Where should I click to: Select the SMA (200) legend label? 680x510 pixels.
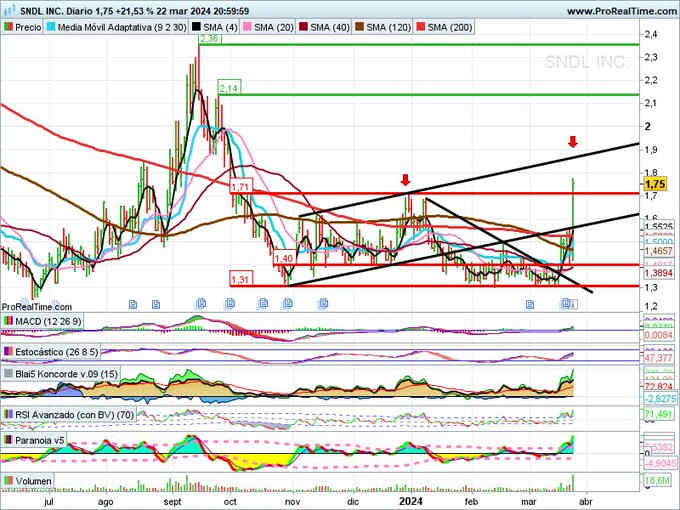(x=450, y=27)
